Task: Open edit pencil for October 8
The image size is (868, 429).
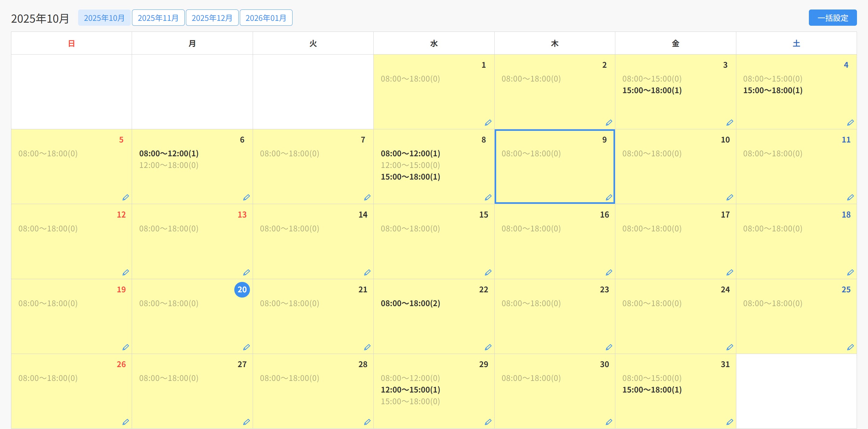Action: point(488,197)
